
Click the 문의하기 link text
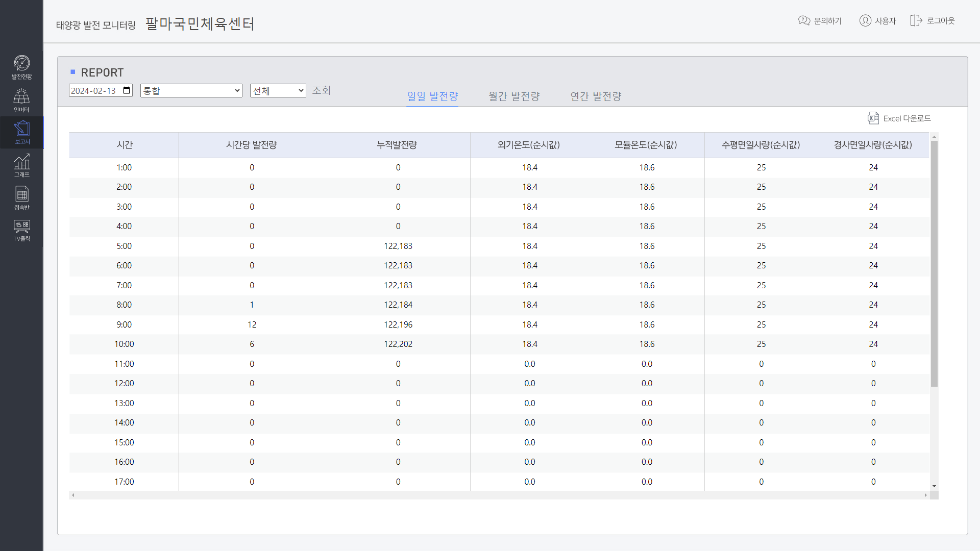point(828,21)
